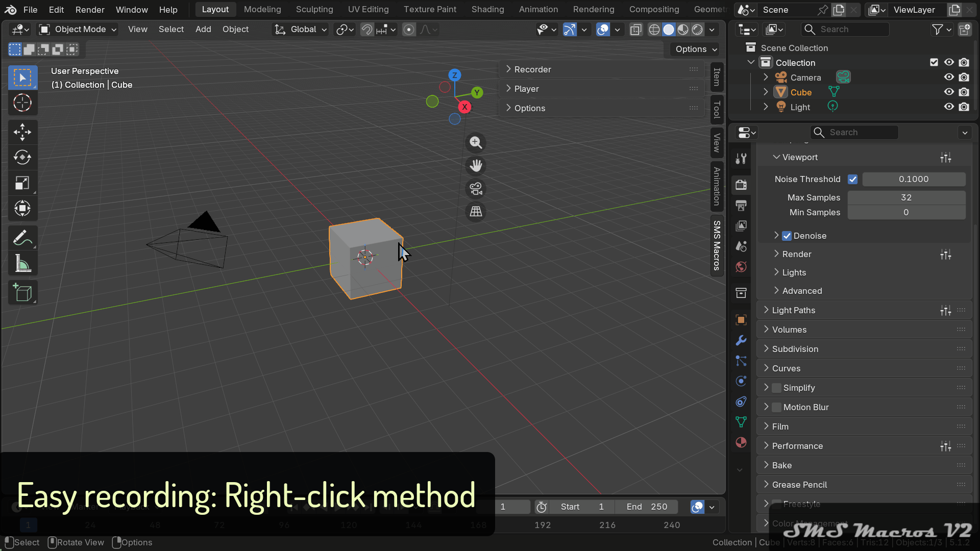The image size is (980, 551).
Task: Toggle camera view icon
Action: coord(476,189)
